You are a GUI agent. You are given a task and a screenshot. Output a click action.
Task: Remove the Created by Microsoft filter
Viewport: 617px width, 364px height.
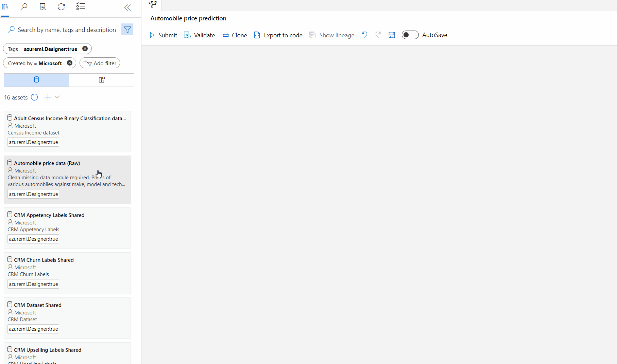click(x=70, y=63)
